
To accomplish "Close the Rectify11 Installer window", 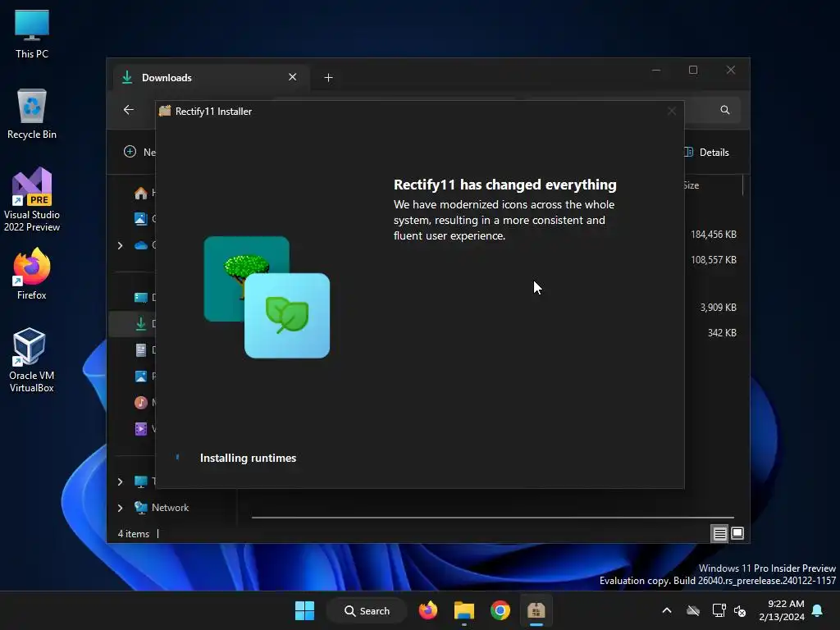I will click(x=671, y=111).
